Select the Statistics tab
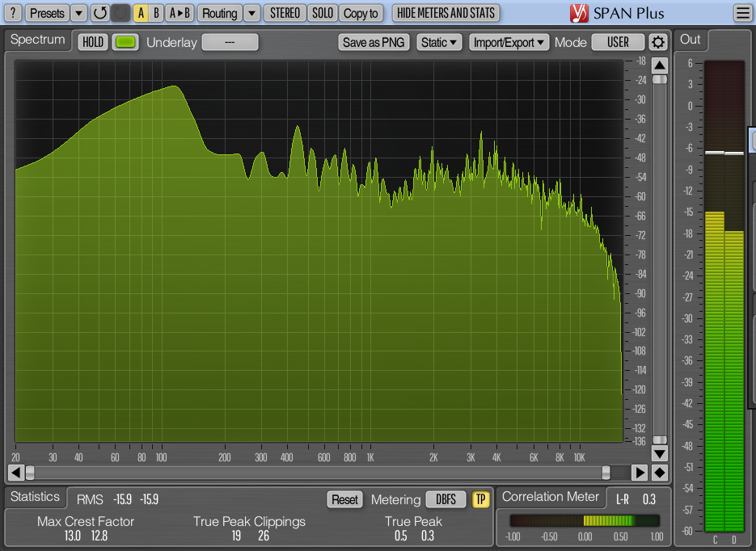Image resolution: width=756 pixels, height=551 pixels. point(35,497)
